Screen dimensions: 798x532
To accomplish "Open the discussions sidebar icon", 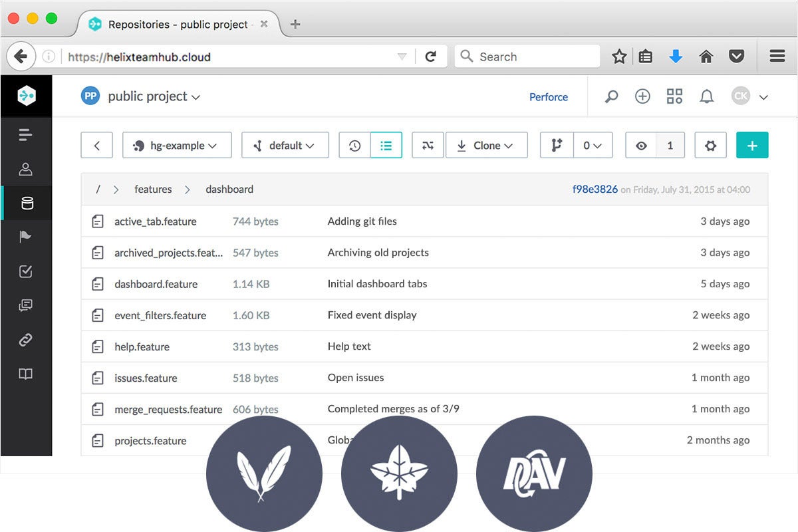I will coord(26,305).
